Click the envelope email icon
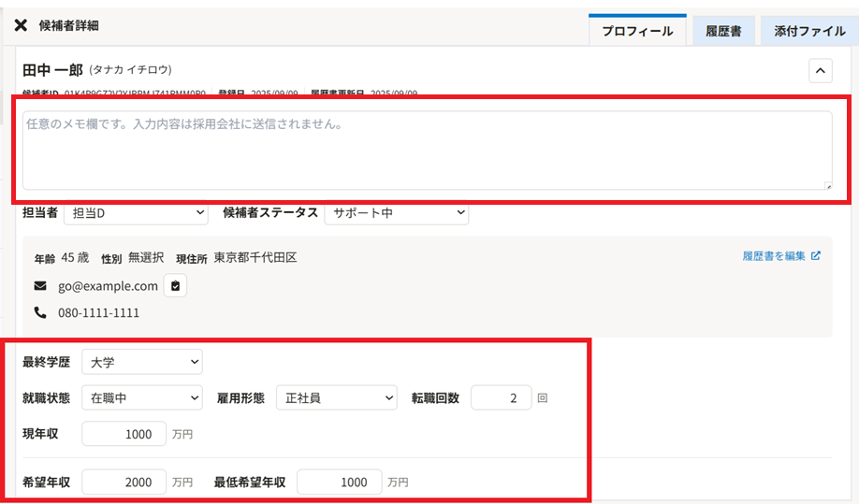Viewport: 859px width, 504px height. [x=40, y=286]
